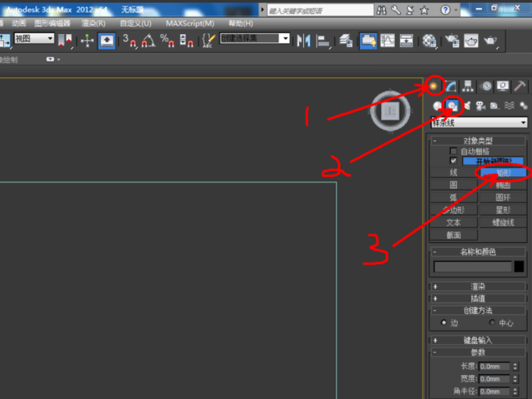Uncheck the 开始新图形 checkbox
Image resolution: width=532 pixels, height=399 pixels.
[x=454, y=160]
